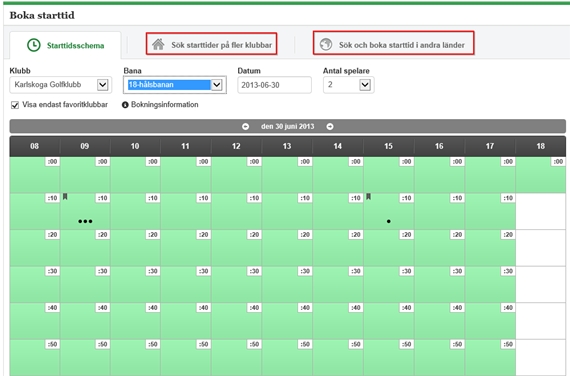Book the 18:00 start time slot

(541, 175)
